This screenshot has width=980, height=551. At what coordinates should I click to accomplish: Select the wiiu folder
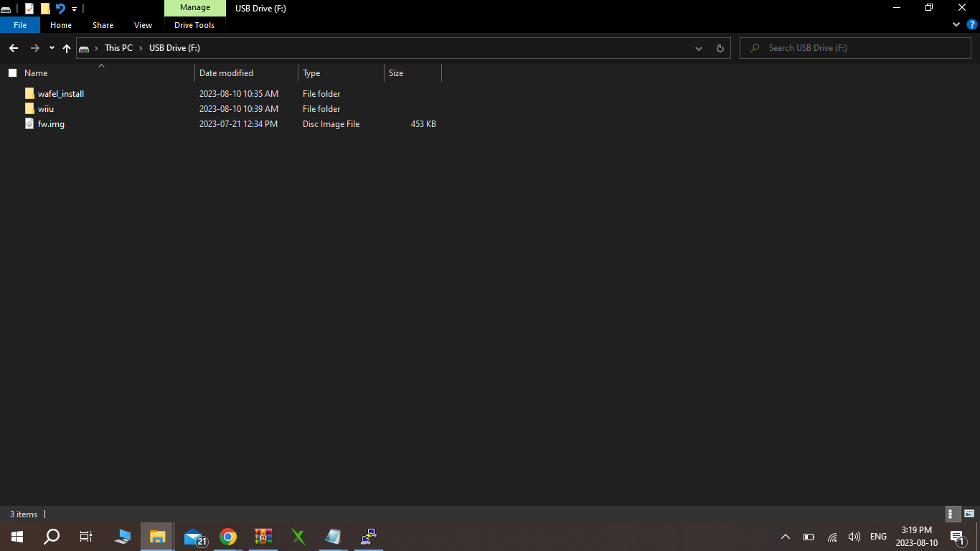tap(46, 109)
